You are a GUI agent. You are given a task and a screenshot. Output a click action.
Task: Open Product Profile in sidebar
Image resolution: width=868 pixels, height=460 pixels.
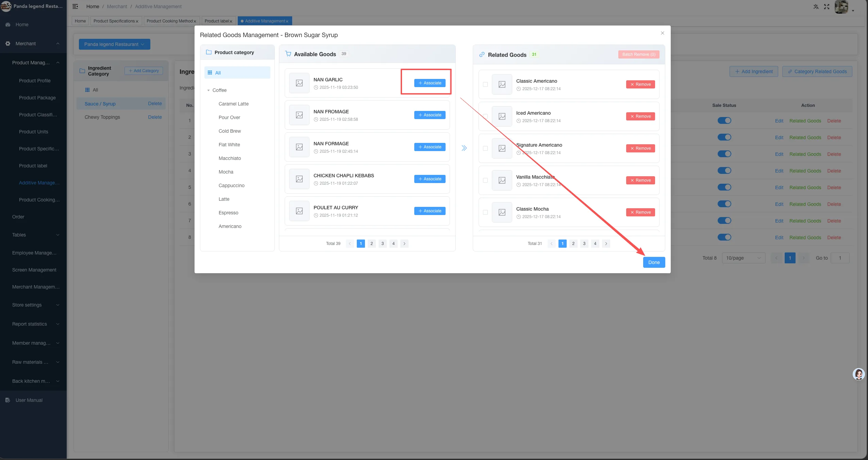(35, 81)
